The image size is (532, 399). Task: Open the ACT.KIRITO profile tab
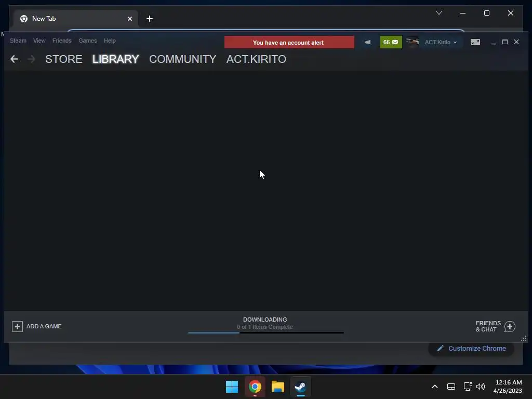[256, 59]
